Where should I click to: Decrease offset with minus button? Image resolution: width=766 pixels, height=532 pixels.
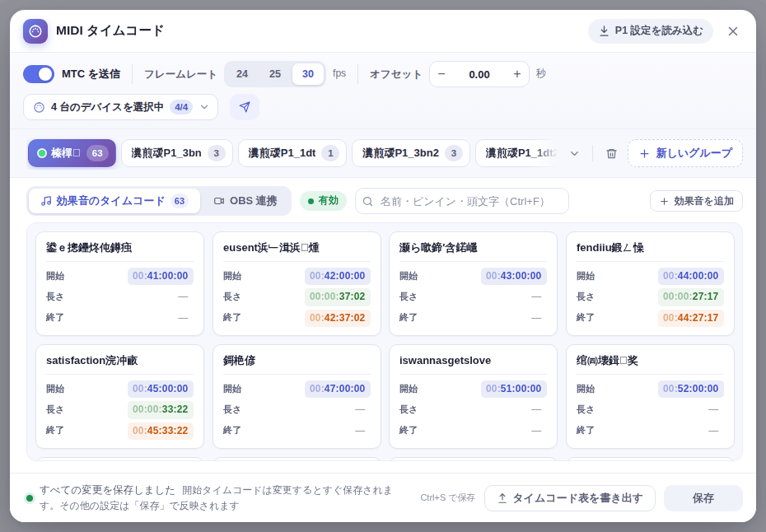point(441,74)
